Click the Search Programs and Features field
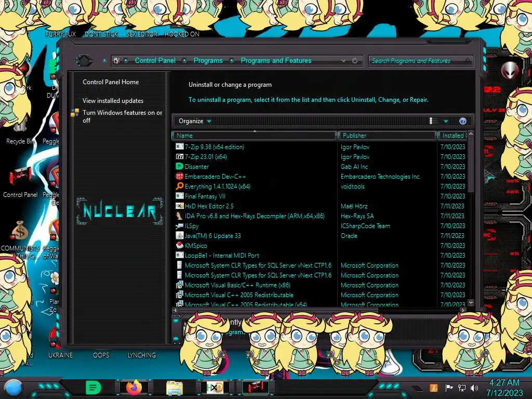This screenshot has width=532, height=399. 420,61
